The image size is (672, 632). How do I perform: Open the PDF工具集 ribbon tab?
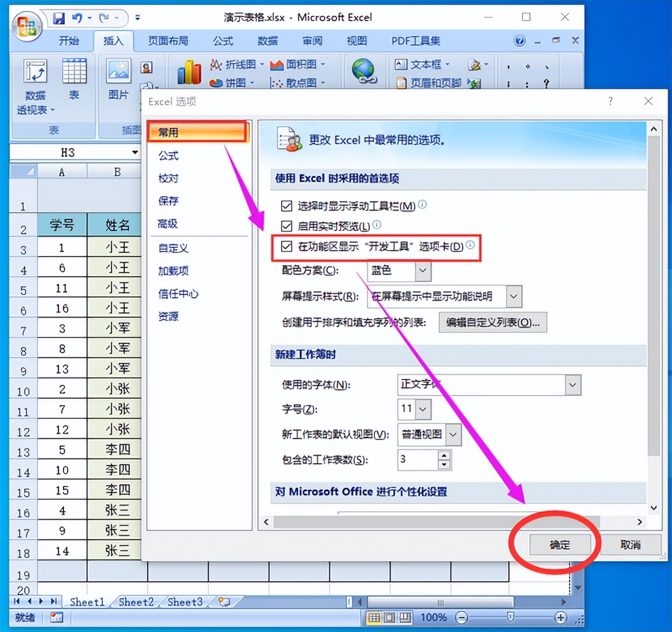[416, 41]
